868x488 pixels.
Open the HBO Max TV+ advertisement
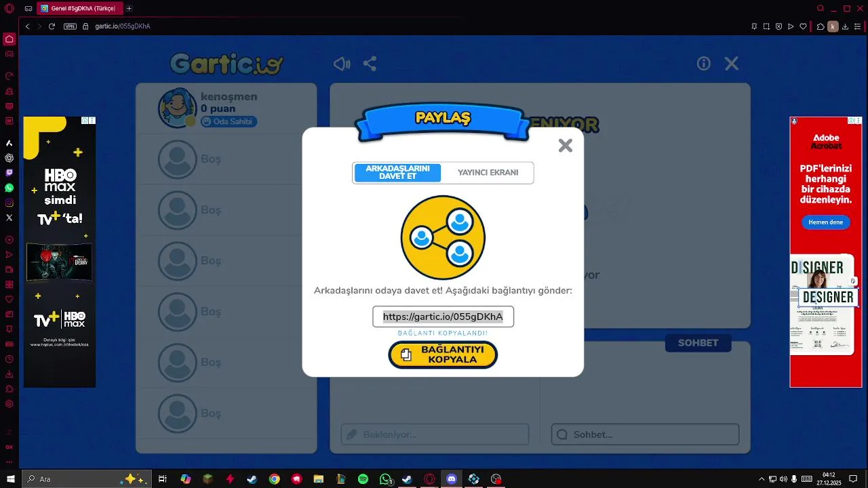coord(60,252)
